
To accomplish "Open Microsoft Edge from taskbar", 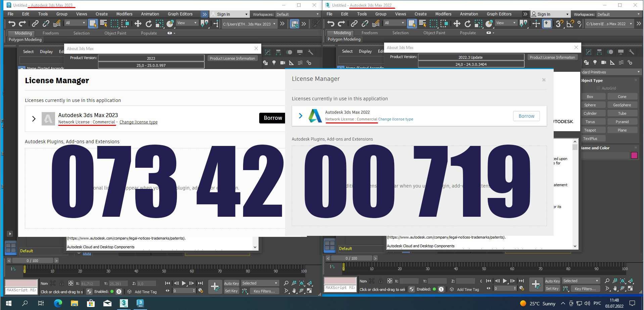I will tap(58, 303).
